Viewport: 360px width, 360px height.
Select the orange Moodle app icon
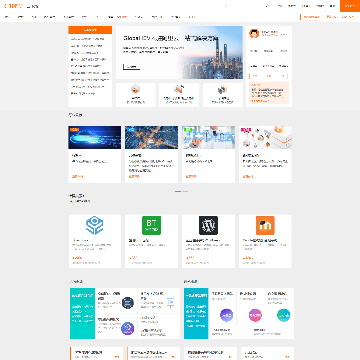(x=265, y=225)
